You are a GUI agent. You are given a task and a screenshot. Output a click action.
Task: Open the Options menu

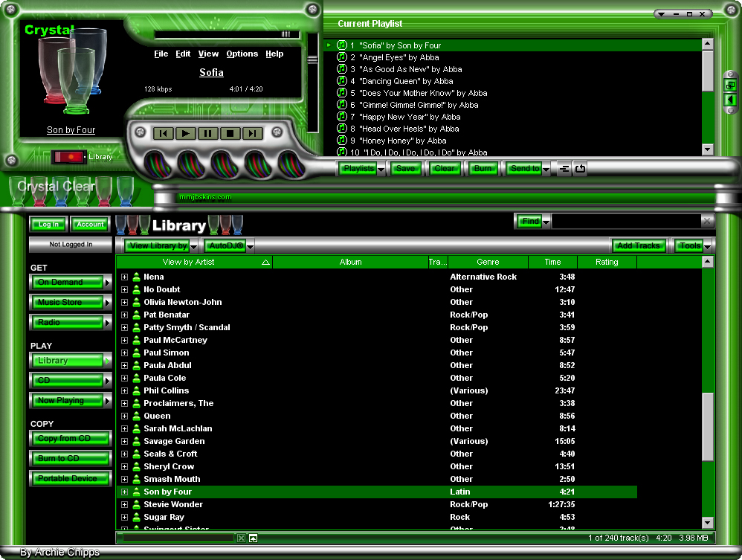click(x=242, y=54)
